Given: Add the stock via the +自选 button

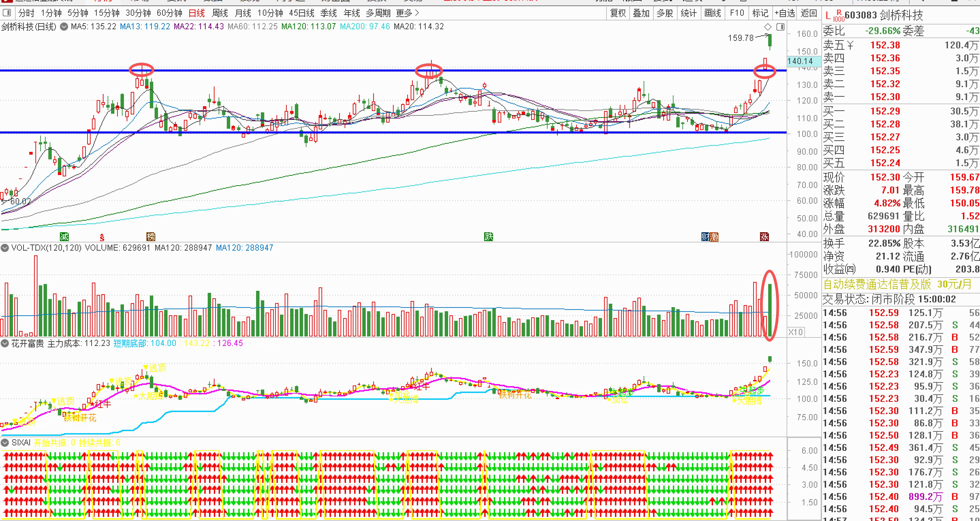Looking at the screenshot, I should 785,13.
